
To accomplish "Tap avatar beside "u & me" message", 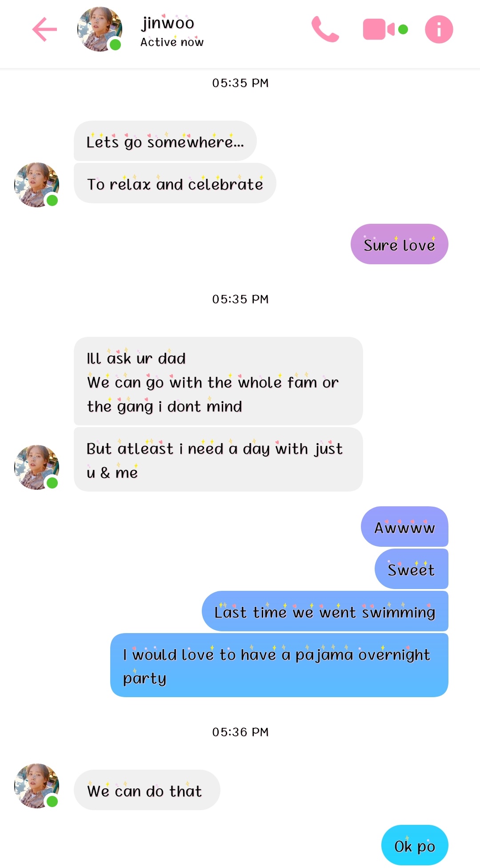I will [37, 467].
